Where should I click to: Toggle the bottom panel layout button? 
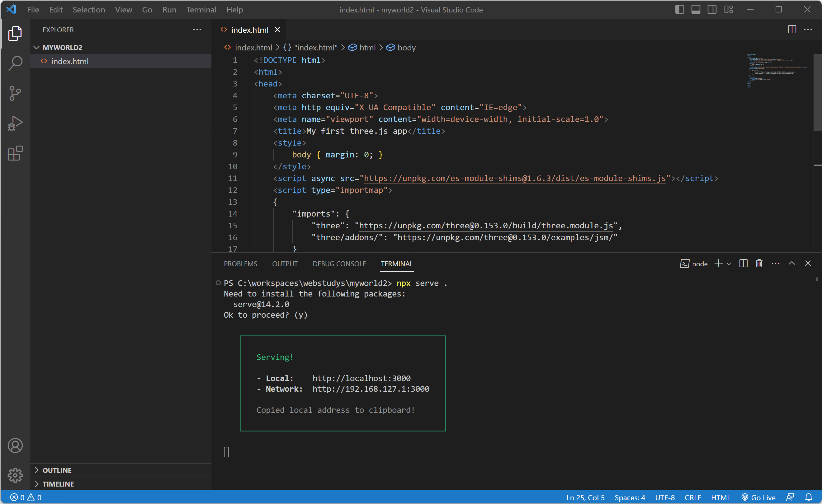tap(696, 10)
